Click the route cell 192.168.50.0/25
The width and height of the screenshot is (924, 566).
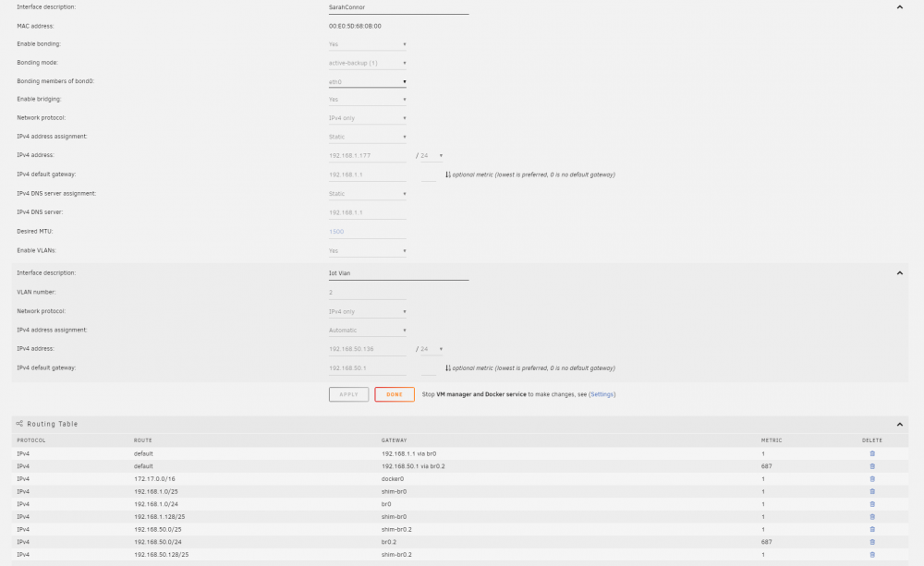159,529
